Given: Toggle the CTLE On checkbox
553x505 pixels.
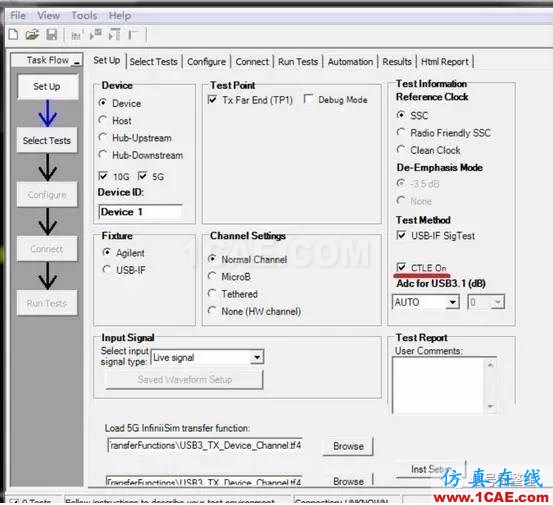Looking at the screenshot, I should point(401,267).
